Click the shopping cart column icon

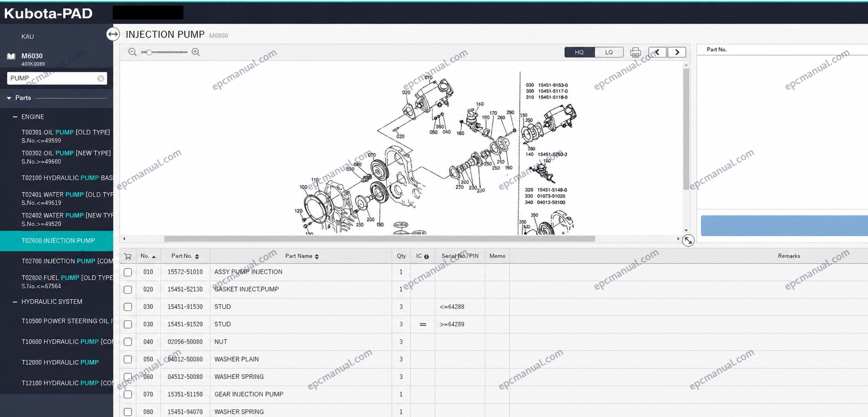point(127,256)
